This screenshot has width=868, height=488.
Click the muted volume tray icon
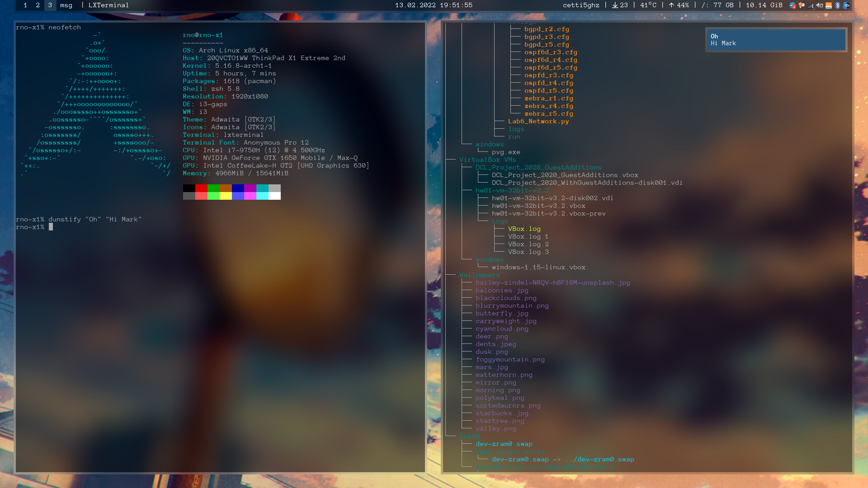coord(820,5)
